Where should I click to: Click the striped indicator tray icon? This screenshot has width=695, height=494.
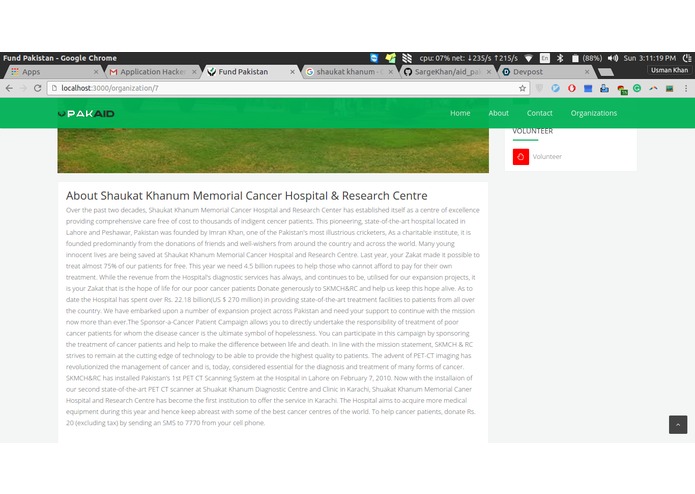pyautogui.click(x=407, y=58)
